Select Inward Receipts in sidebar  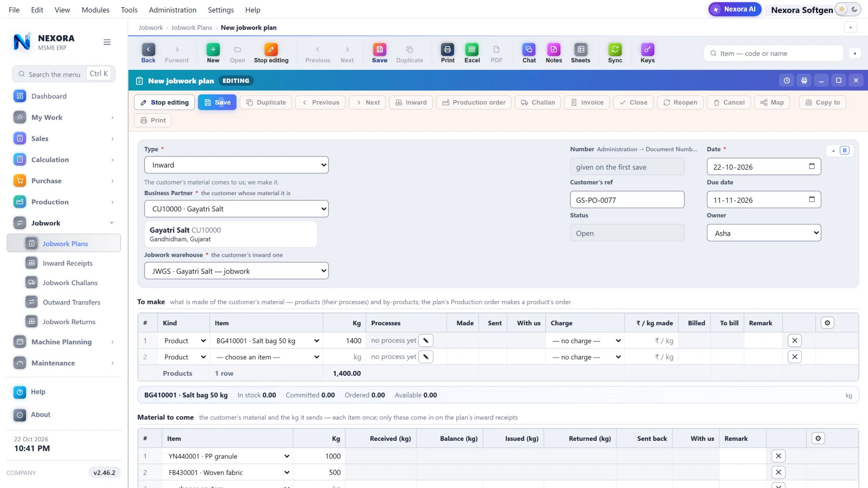68,263
